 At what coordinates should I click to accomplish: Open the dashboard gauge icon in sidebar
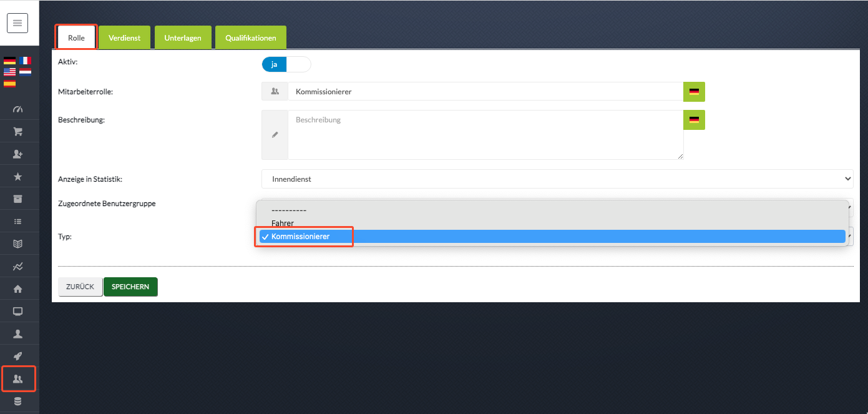tap(18, 109)
